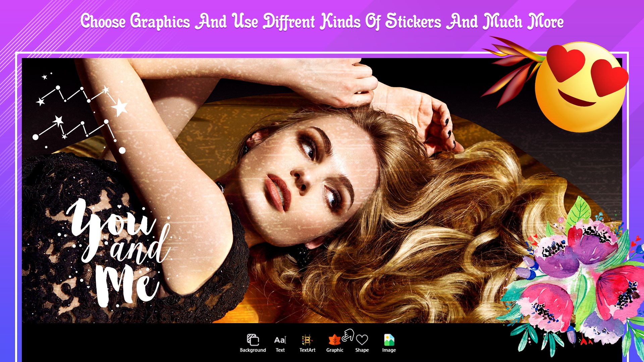Open the Background tool icon
644x362 pixels.
pyautogui.click(x=253, y=340)
